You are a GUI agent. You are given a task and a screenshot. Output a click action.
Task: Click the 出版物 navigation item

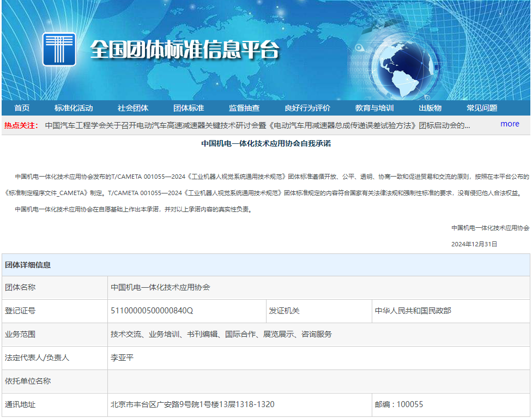430,108
